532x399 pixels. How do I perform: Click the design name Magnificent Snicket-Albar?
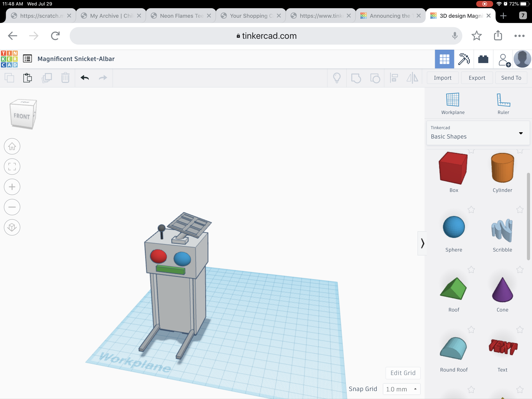pos(76,59)
